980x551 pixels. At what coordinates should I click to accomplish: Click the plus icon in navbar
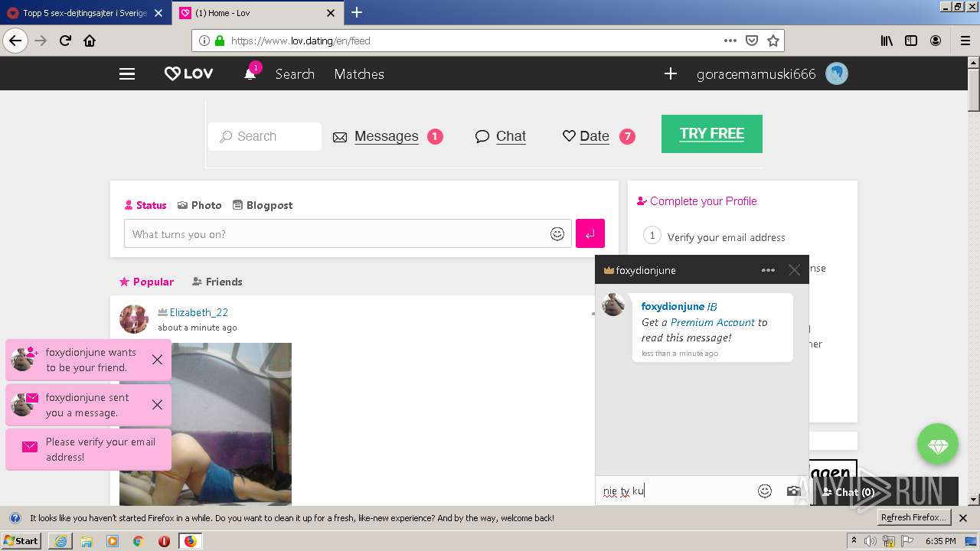click(671, 73)
